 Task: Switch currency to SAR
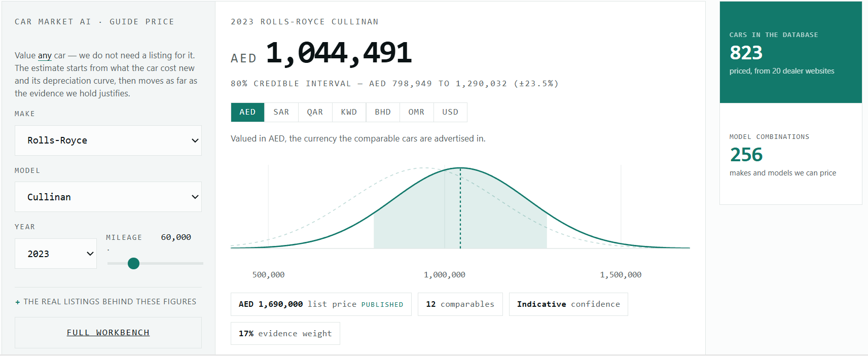click(x=281, y=112)
